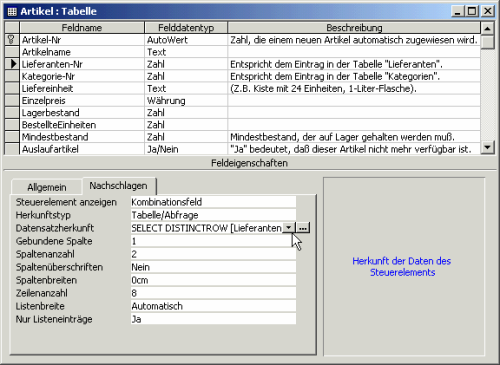Click the Zeilenanzahl value field
The width and height of the screenshot is (500, 365).
click(213, 293)
